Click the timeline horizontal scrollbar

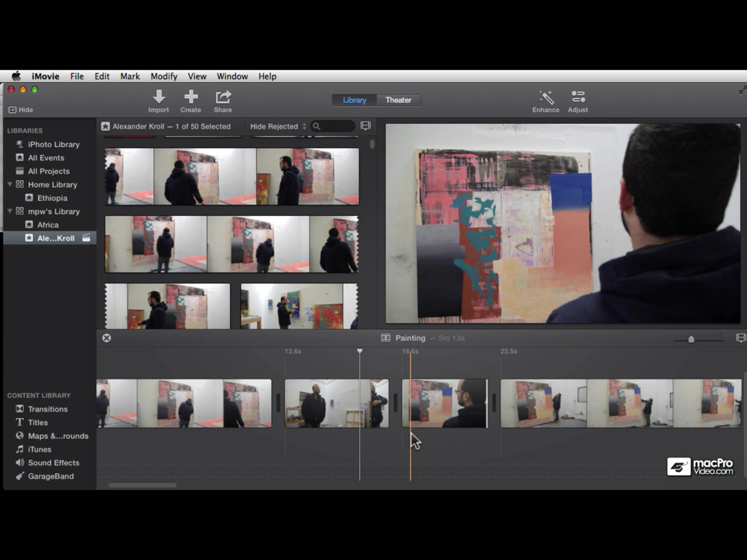(x=143, y=485)
